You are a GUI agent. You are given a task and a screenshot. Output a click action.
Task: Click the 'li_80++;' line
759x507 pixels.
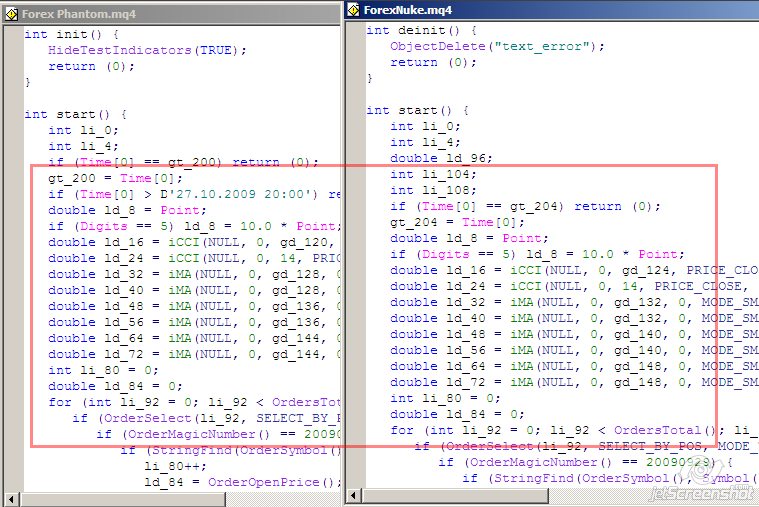(x=175, y=466)
